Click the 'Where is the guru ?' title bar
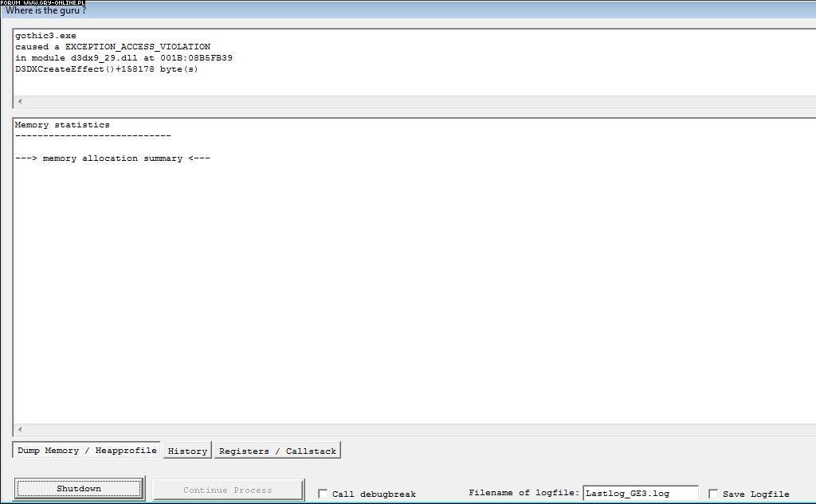Viewport: 816px width, 504px height. point(398,11)
